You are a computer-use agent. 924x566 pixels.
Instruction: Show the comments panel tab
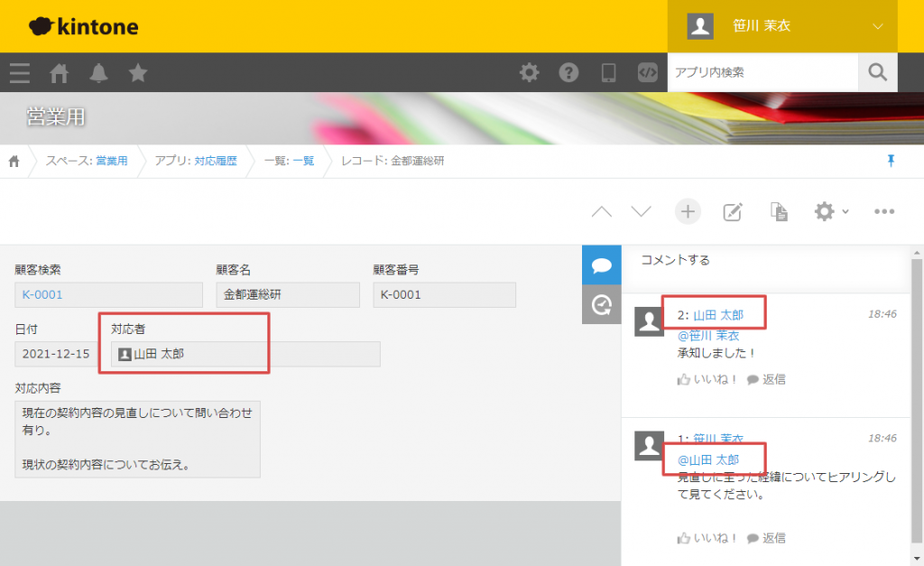click(602, 265)
